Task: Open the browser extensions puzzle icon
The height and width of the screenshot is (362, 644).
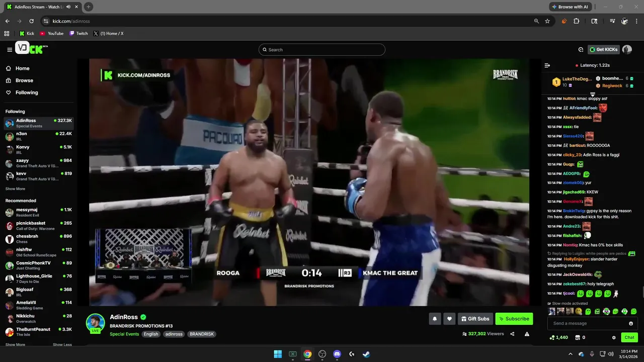Action: pos(577,21)
